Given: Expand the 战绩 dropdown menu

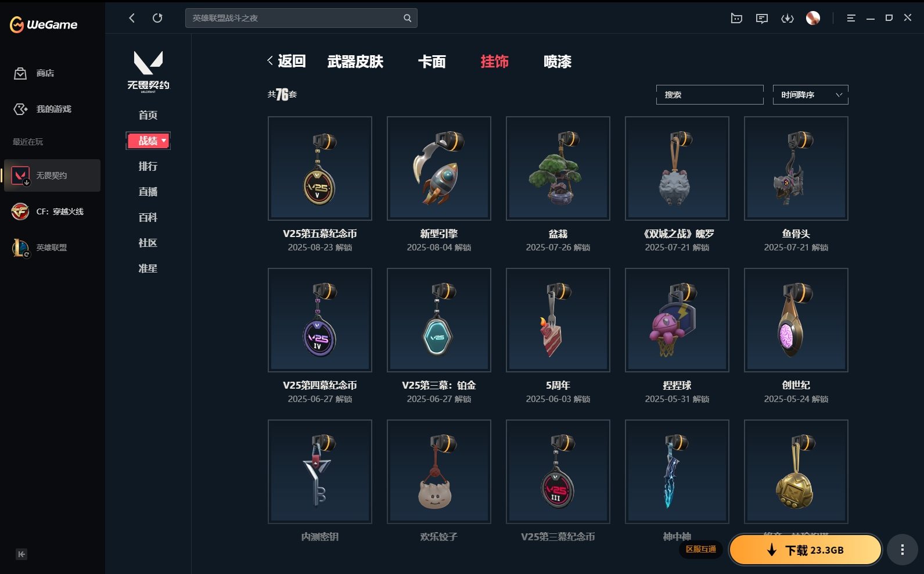Looking at the screenshot, I should (148, 141).
